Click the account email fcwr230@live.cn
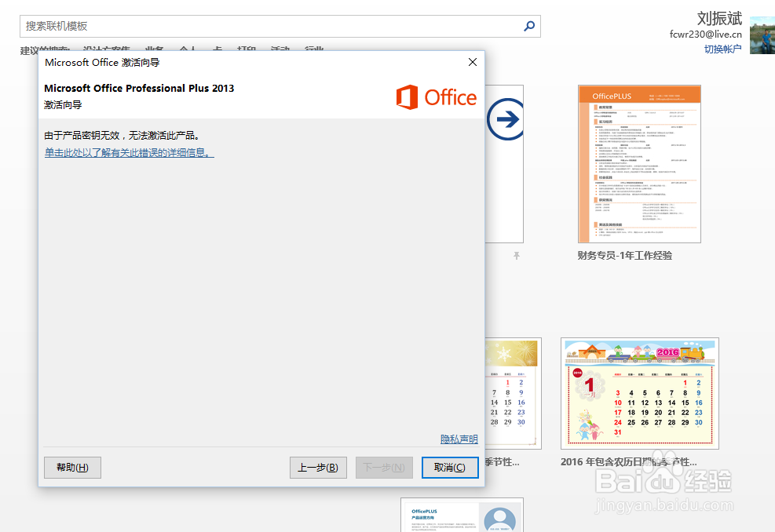The image size is (775, 532). pyautogui.click(x=706, y=34)
